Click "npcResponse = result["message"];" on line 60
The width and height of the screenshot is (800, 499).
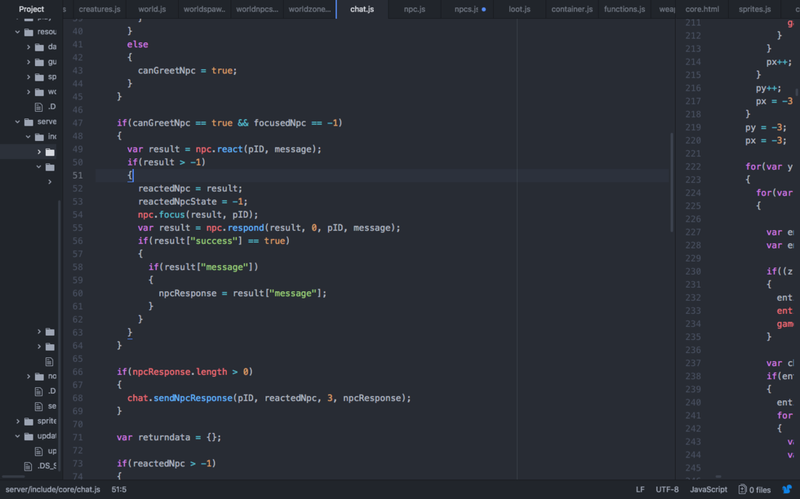pyautogui.click(x=242, y=293)
